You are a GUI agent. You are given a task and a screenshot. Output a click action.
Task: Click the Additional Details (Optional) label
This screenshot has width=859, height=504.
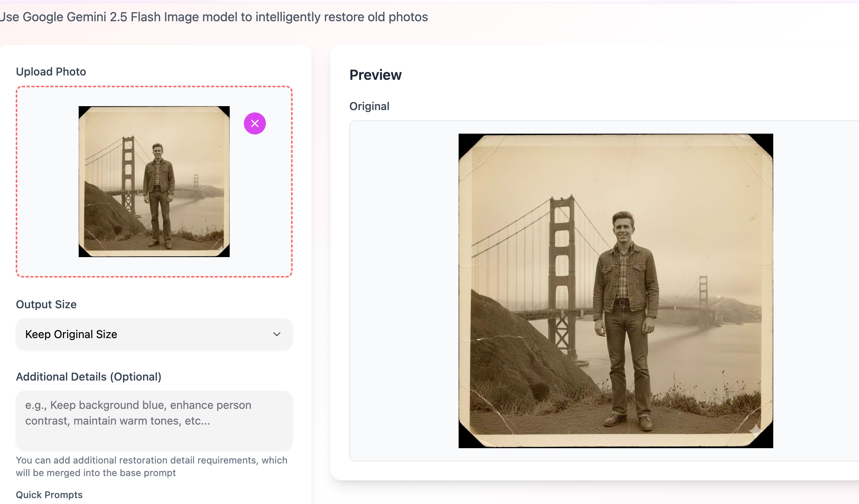pyautogui.click(x=88, y=377)
